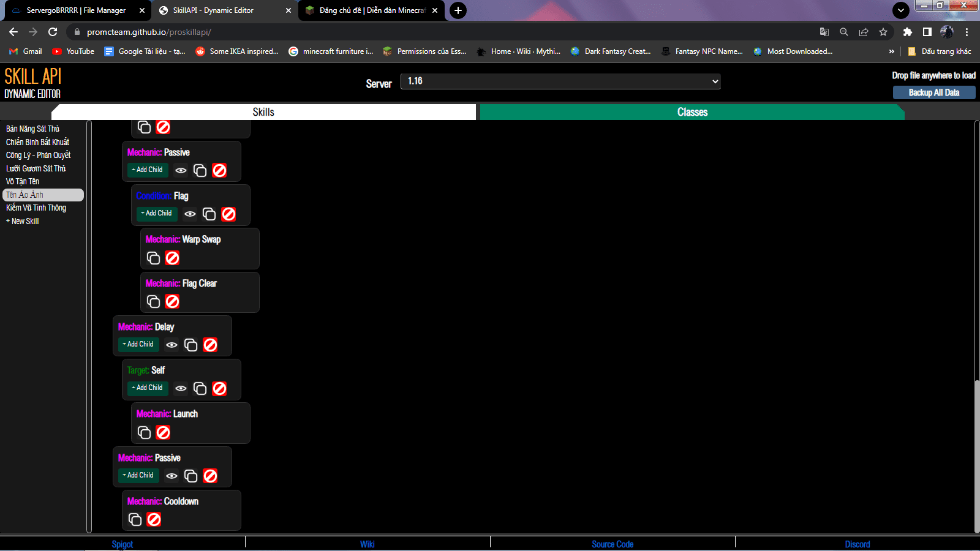Screen dimensions: 980x551
Task: Select the Kiếm Vũ Tinh Thông skill
Action: [36, 208]
